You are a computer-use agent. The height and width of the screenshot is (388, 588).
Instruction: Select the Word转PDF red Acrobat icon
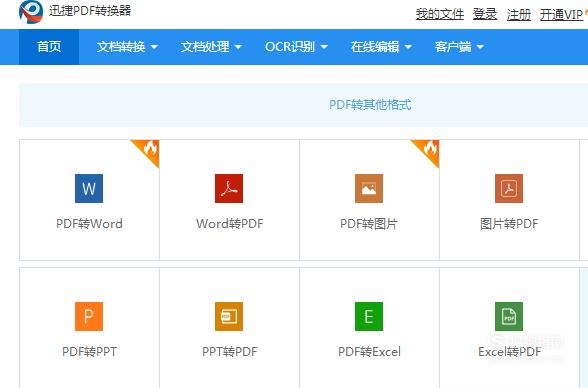click(229, 189)
